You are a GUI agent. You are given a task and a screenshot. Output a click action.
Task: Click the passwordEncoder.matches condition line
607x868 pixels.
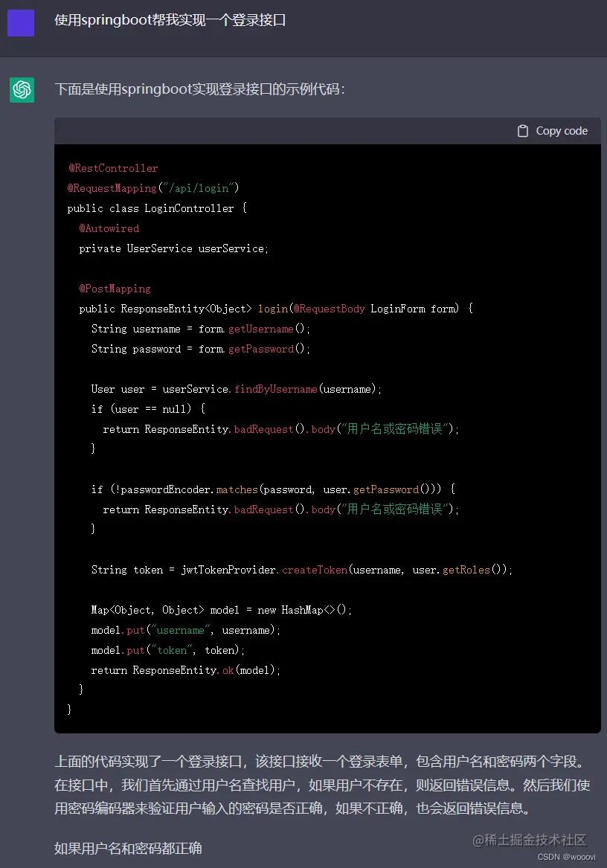274,489
